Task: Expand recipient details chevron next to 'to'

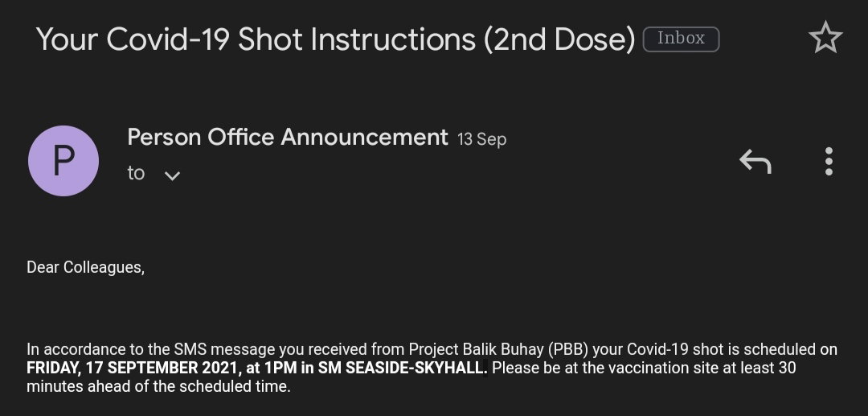Action: point(172,175)
